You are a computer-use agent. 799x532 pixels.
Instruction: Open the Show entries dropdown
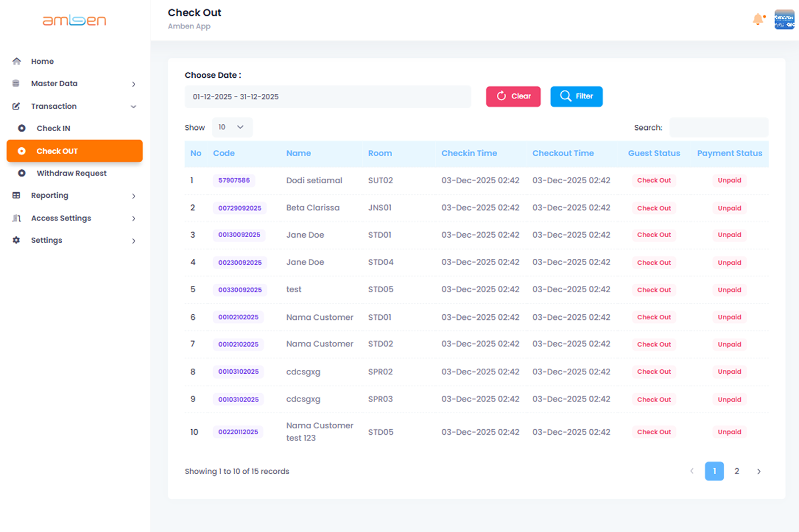232,127
